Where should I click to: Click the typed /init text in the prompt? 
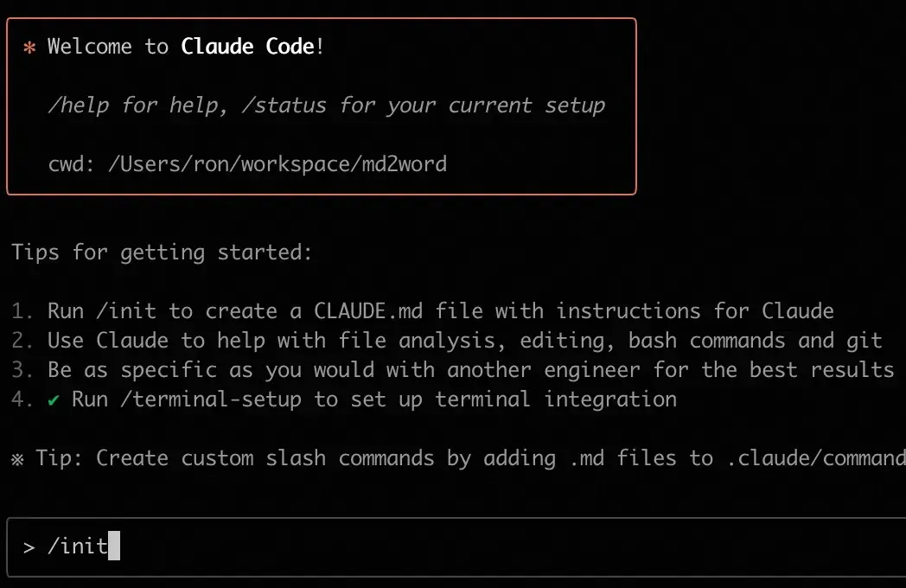coord(78,546)
